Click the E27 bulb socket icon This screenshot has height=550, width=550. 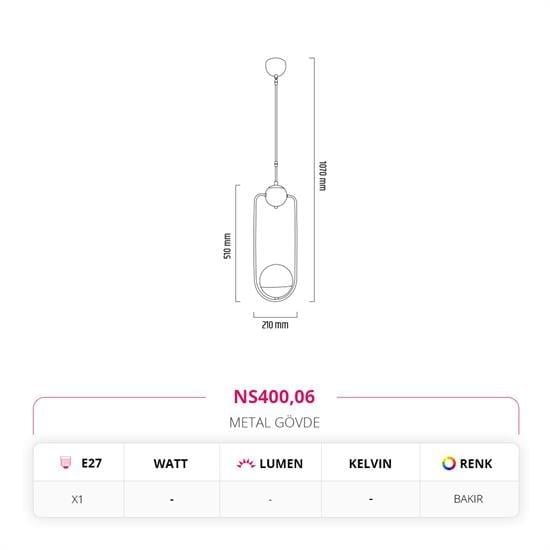tap(65, 463)
